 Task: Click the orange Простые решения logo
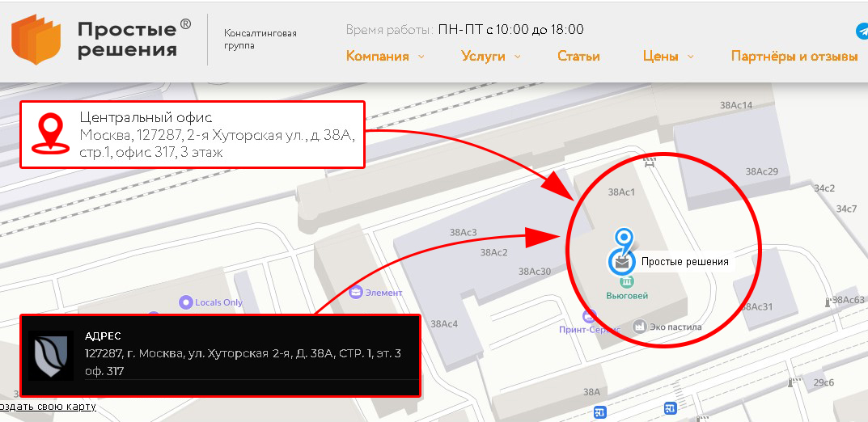click(36, 40)
